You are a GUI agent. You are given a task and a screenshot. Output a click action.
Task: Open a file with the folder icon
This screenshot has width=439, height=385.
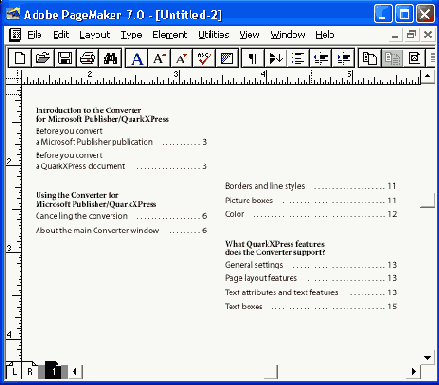[42, 58]
